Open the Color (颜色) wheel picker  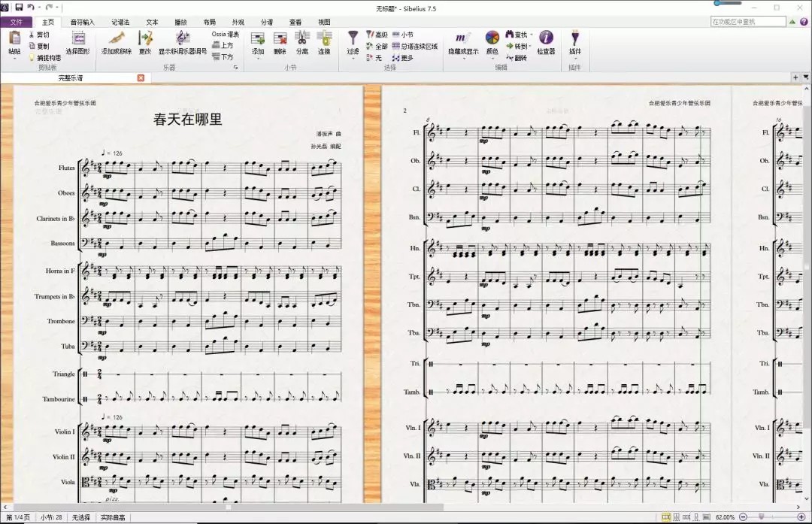492,38
